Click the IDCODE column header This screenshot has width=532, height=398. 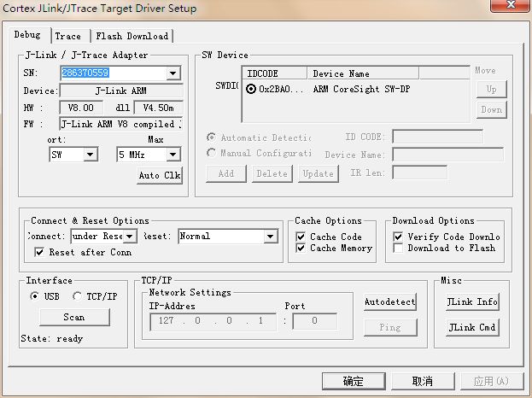[274, 73]
